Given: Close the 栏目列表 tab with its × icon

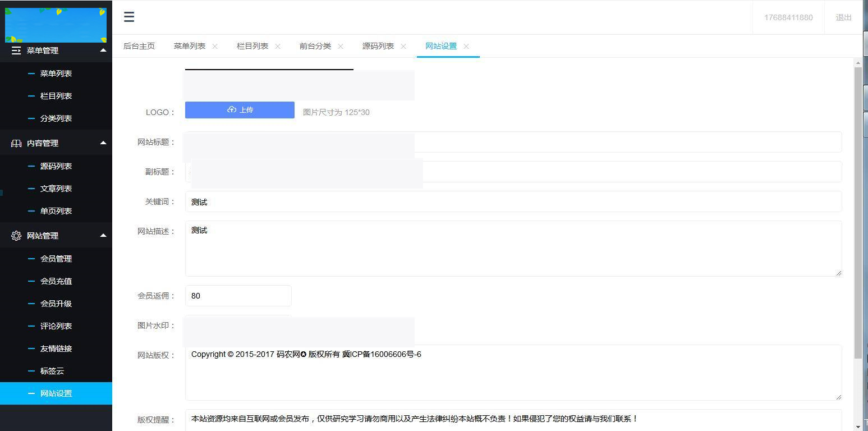Looking at the screenshot, I should pos(277,47).
